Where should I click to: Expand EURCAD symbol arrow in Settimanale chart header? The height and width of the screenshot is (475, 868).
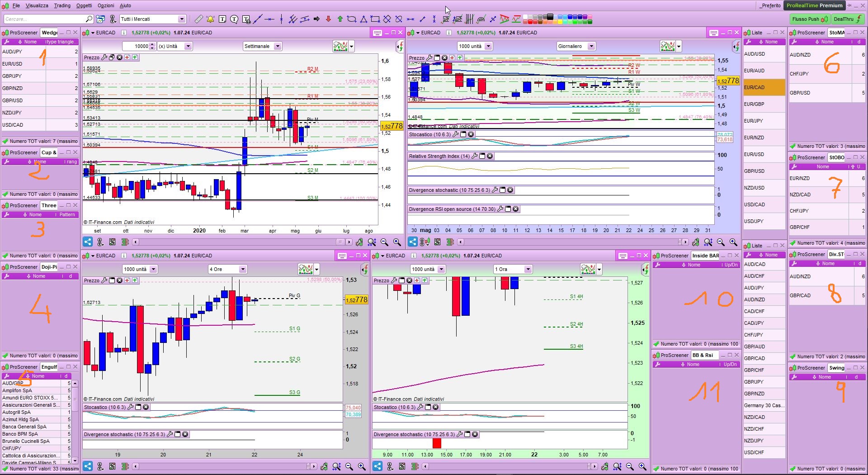93,33
